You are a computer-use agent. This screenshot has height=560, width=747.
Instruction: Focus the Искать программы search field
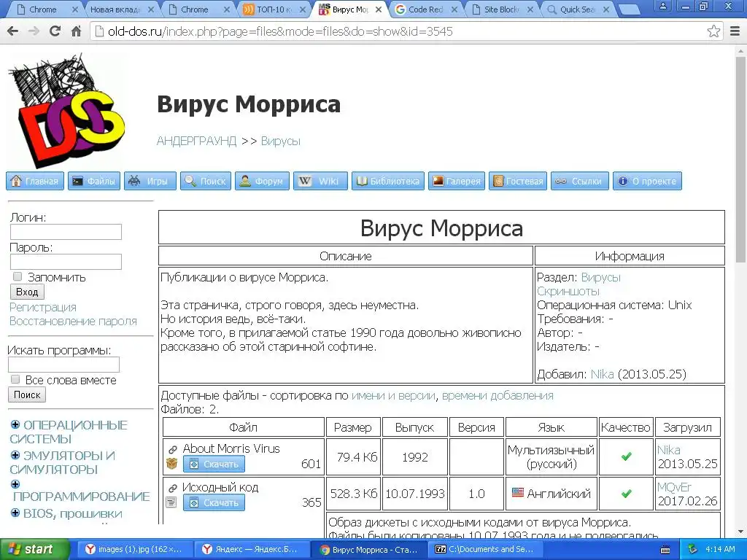click(64, 365)
